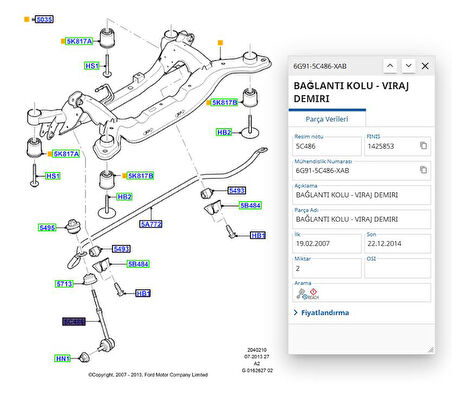Switch to the Parça Verileri tab
The height and width of the screenshot is (393, 452).
coord(327,119)
